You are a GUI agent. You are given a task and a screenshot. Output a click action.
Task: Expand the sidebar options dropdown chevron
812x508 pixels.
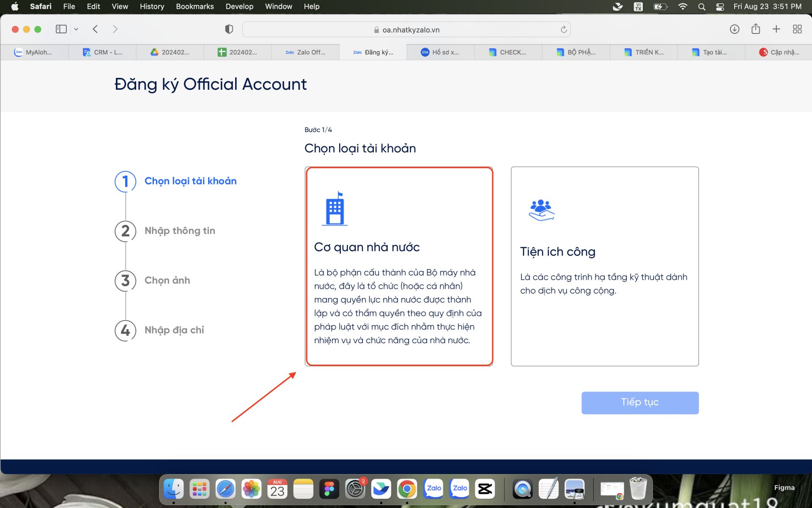tap(76, 29)
